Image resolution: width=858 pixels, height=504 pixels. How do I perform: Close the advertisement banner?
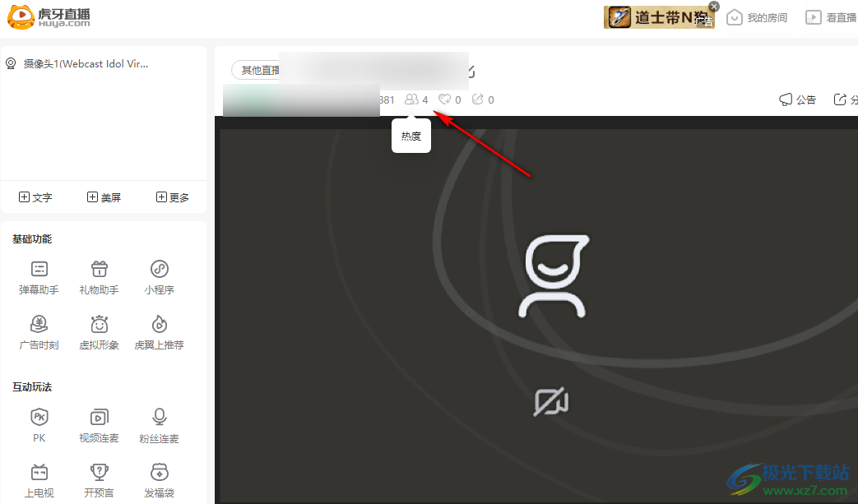click(713, 7)
